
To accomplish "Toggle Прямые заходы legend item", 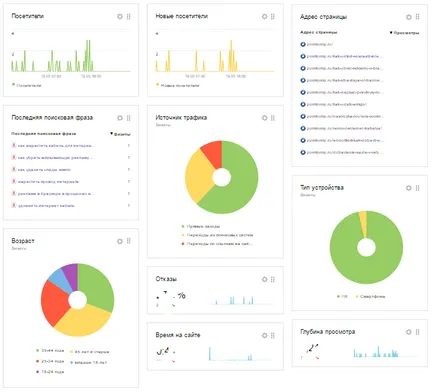I will 201,226.
